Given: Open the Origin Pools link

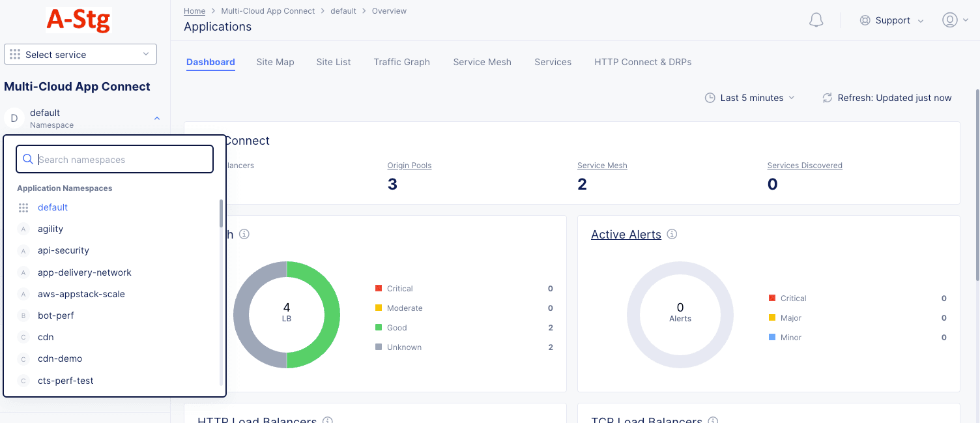Looking at the screenshot, I should click(x=409, y=166).
